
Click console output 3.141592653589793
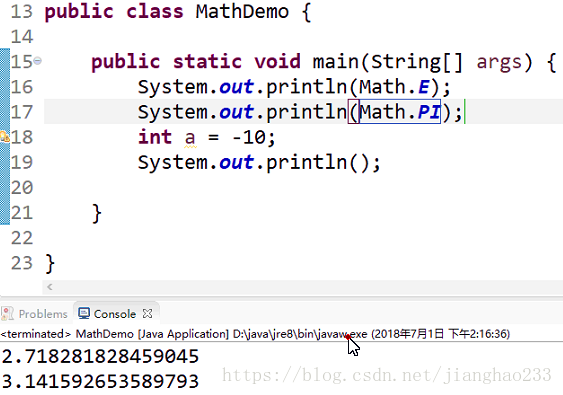click(x=100, y=381)
